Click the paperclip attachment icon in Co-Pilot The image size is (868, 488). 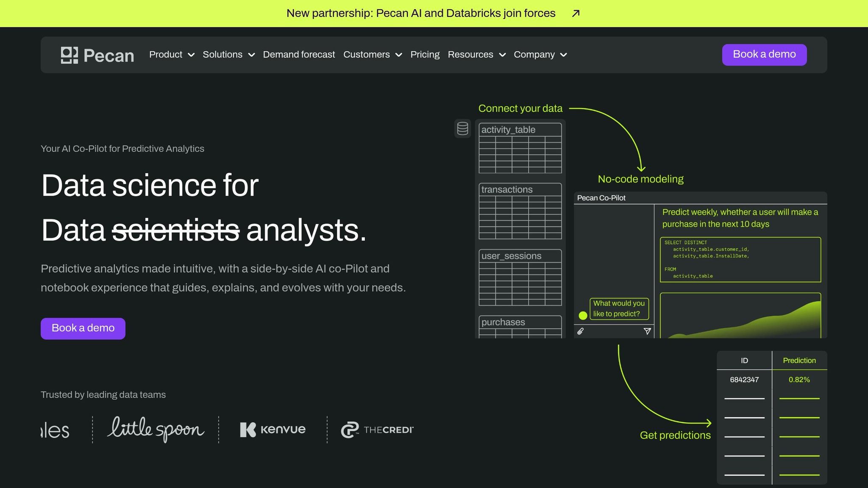click(x=581, y=331)
